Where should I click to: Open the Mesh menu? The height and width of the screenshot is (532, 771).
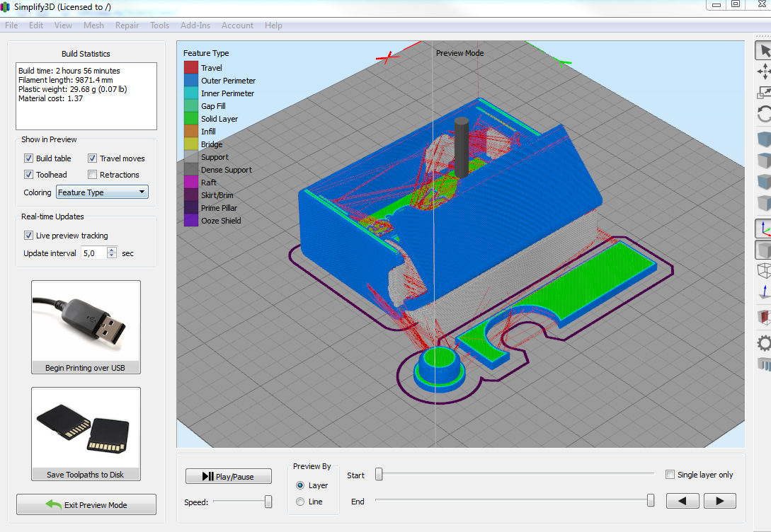[93, 25]
